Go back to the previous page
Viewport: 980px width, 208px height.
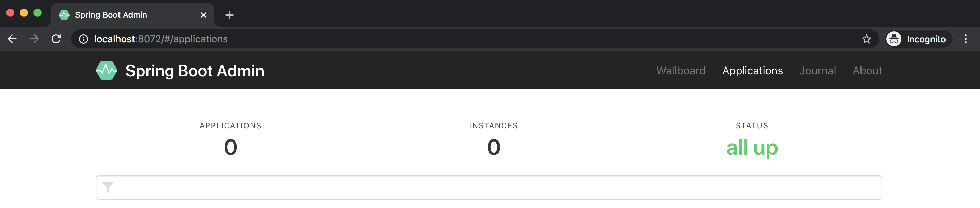(x=12, y=39)
